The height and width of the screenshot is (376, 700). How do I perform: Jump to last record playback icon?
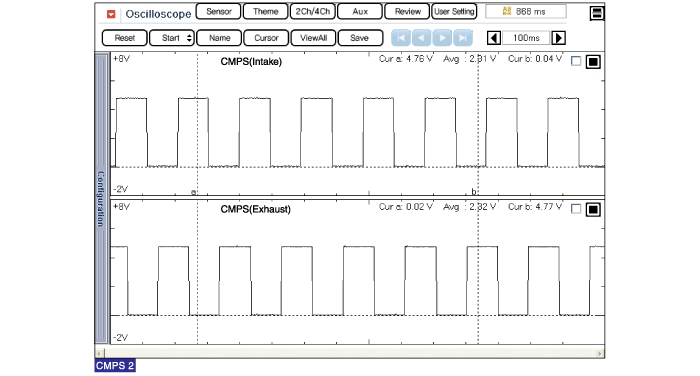463,38
